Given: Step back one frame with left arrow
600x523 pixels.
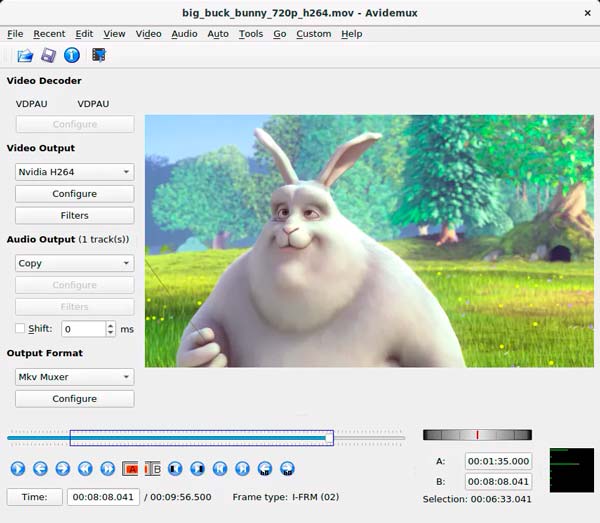Looking at the screenshot, I should tap(40, 469).
